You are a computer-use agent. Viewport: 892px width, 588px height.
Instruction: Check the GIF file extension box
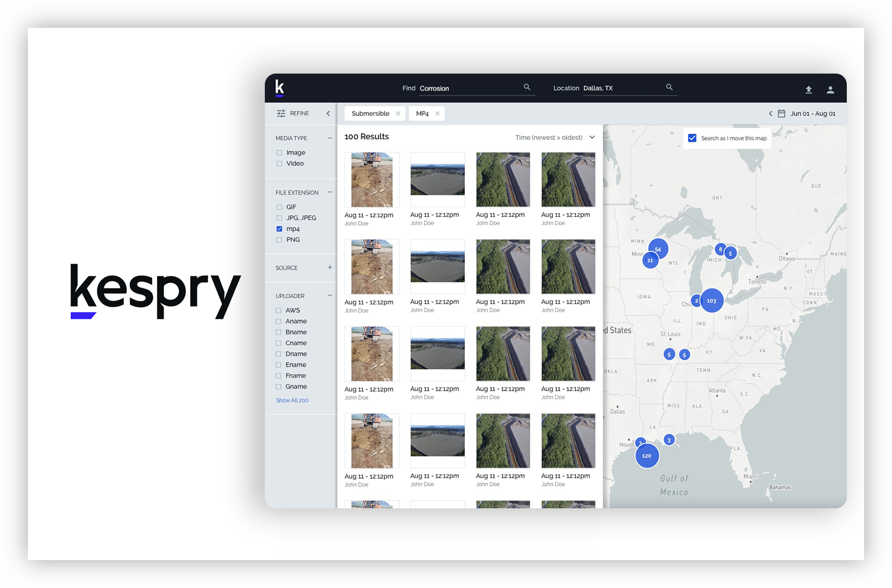279,207
